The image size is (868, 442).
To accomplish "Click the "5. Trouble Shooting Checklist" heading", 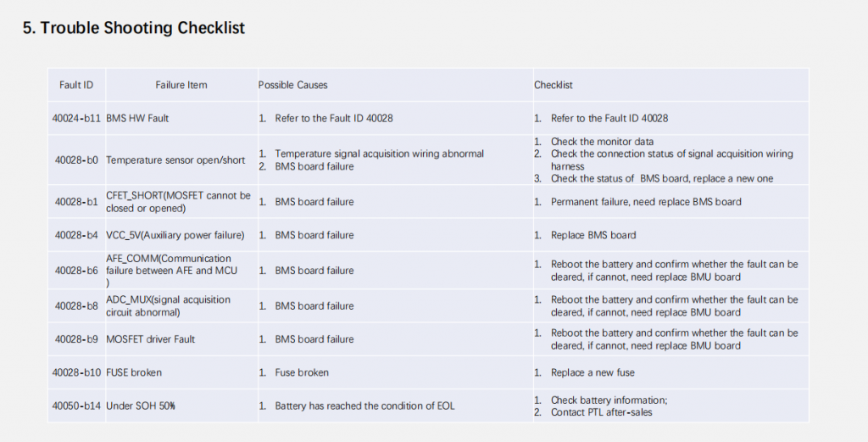I will click(133, 28).
